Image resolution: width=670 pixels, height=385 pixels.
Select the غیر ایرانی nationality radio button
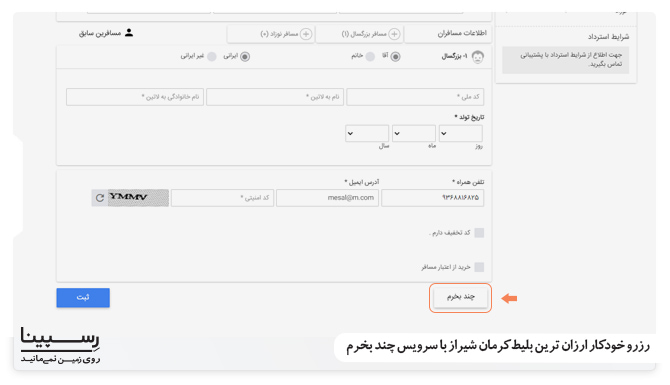point(212,56)
